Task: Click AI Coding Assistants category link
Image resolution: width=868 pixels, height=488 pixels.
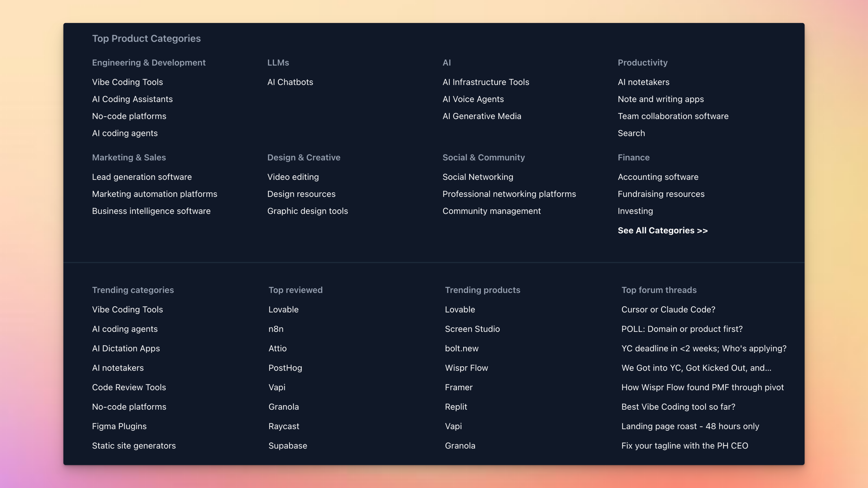Action: click(132, 99)
